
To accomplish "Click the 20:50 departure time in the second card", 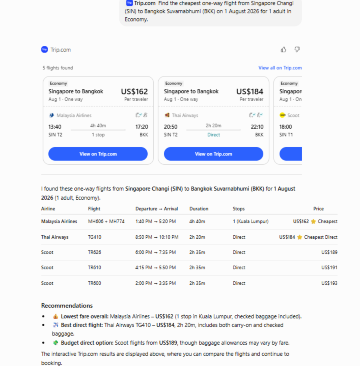I will pyautogui.click(x=170, y=127).
